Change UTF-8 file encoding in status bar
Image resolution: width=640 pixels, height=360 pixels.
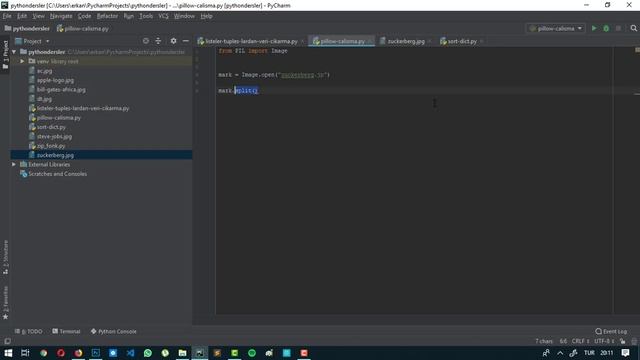click(x=604, y=341)
